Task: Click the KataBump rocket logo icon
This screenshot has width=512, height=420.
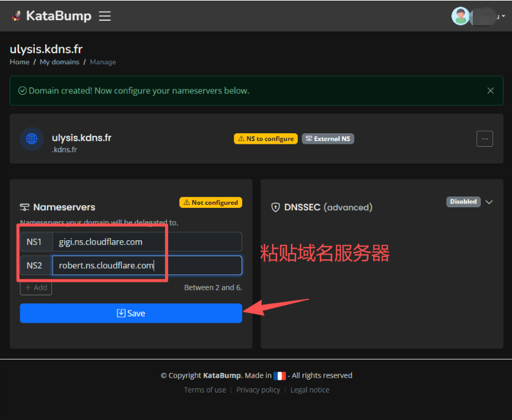Action: pos(16,16)
